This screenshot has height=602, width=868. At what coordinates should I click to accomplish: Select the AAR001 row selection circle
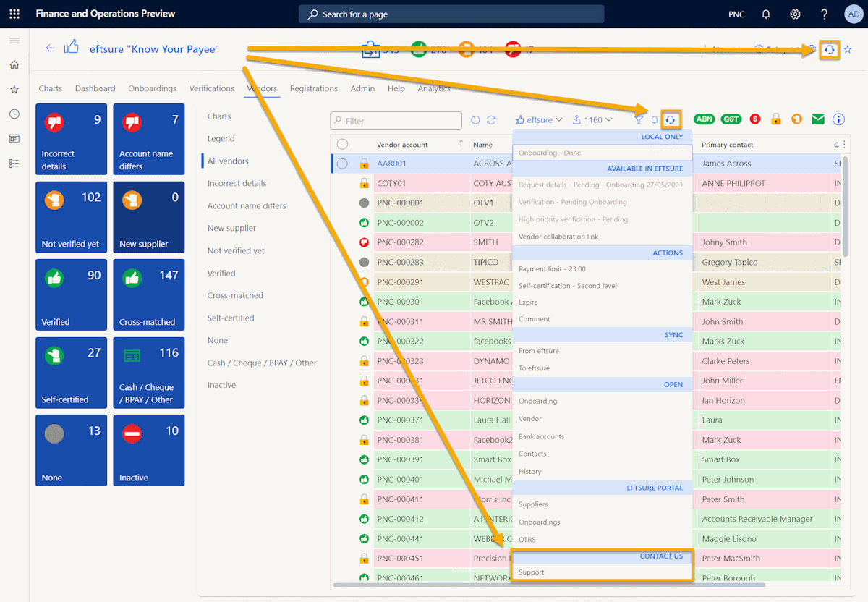[342, 164]
